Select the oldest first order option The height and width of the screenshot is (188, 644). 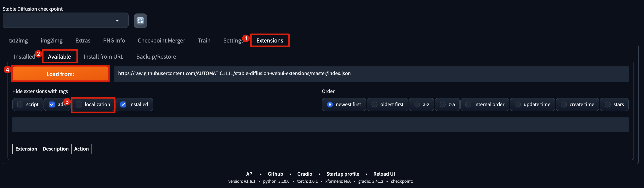click(x=374, y=105)
